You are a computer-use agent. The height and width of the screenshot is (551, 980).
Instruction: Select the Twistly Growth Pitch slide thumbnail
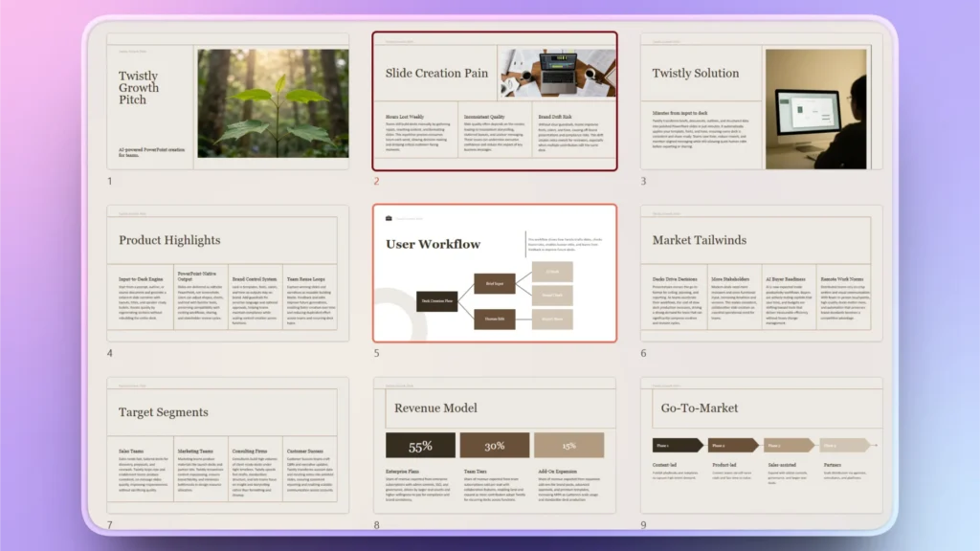pyautogui.click(x=228, y=101)
